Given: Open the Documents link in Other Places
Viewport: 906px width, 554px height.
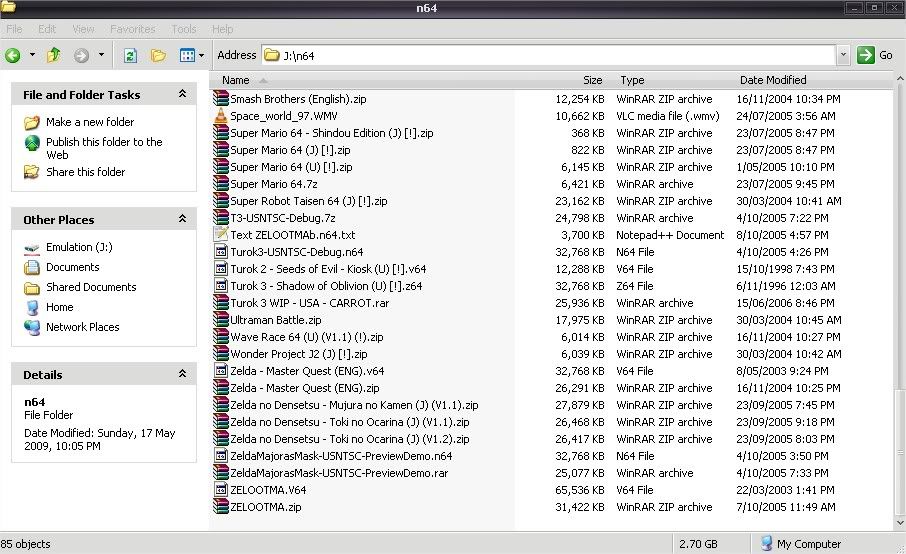Looking at the screenshot, I should [73, 267].
